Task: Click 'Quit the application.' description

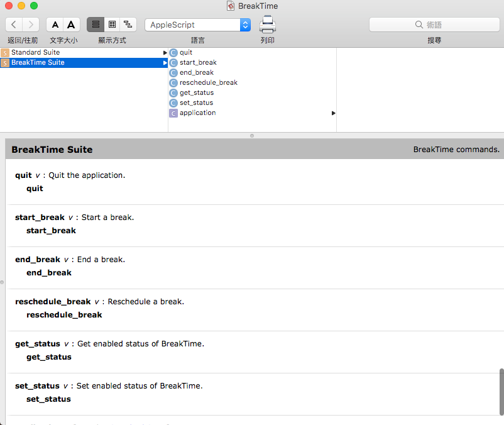Action: pos(87,175)
